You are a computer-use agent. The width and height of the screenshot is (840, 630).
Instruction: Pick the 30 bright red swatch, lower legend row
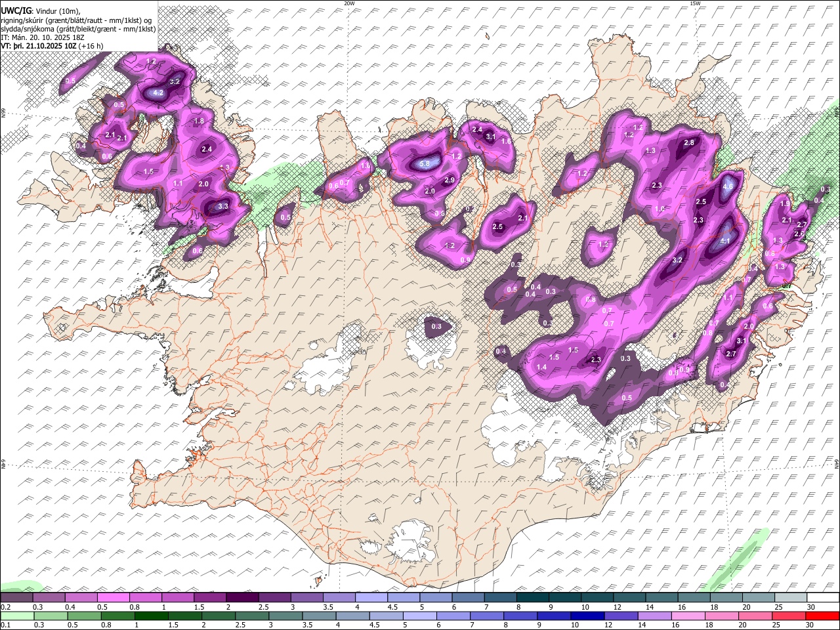point(823,616)
